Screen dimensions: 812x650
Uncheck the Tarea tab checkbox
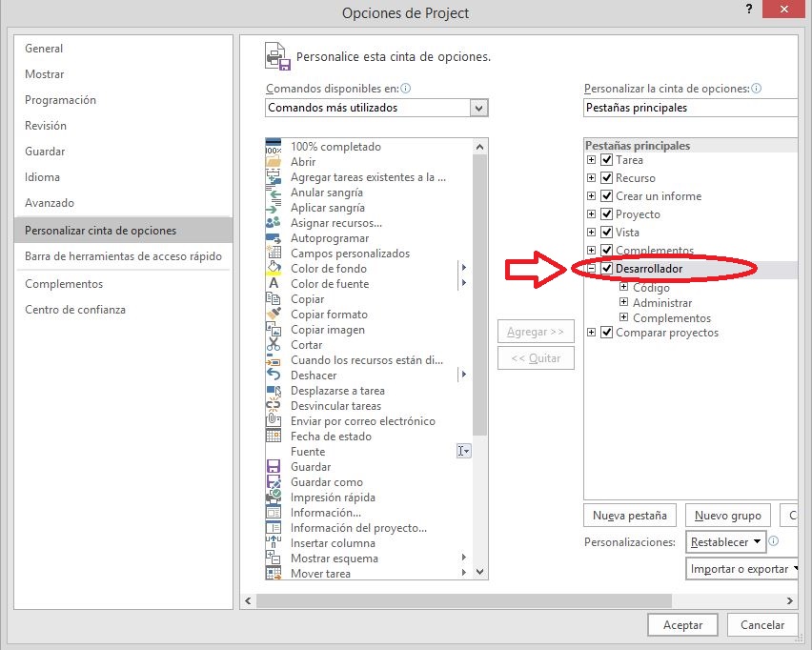coord(606,160)
